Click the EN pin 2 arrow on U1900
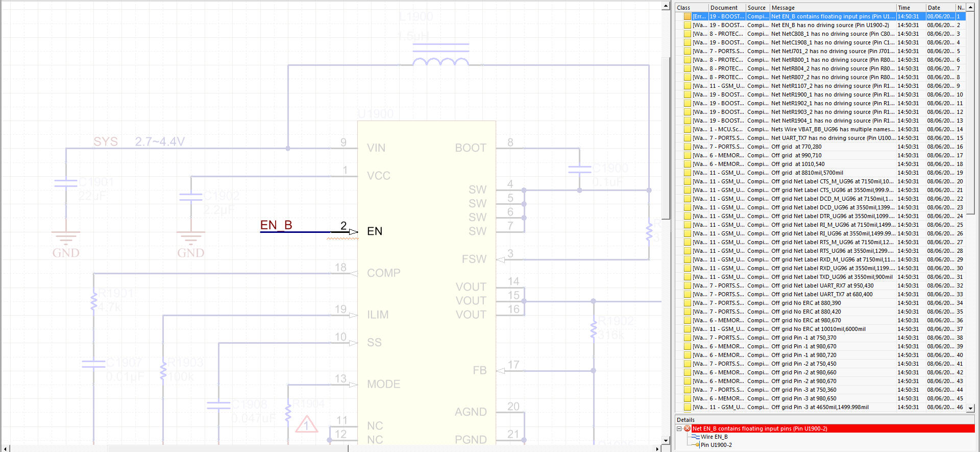The width and height of the screenshot is (980, 452). [x=353, y=232]
